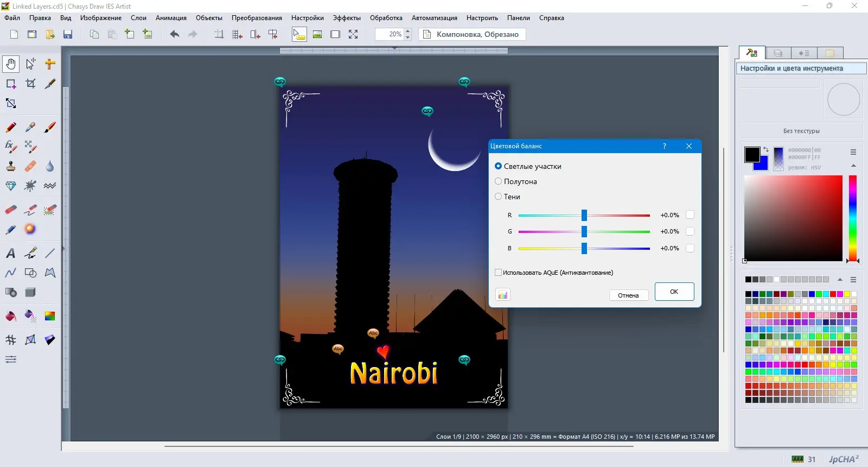Click the Undo arrow icon

174,34
